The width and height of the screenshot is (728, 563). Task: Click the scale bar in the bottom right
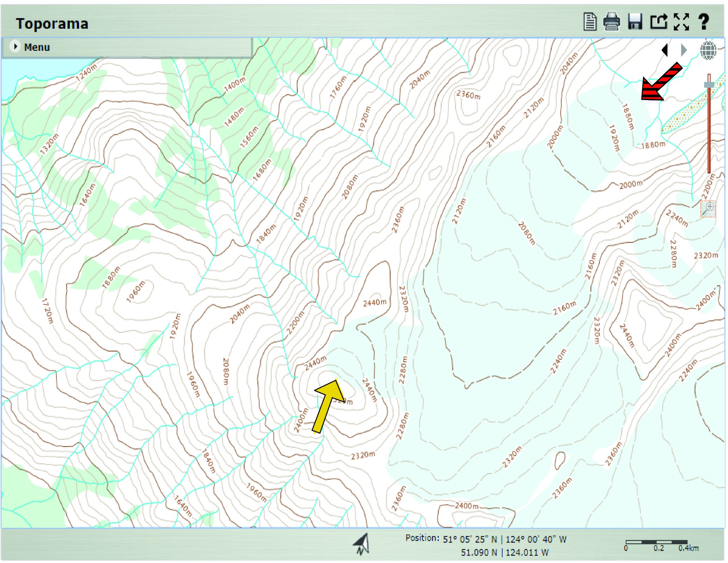point(657,542)
